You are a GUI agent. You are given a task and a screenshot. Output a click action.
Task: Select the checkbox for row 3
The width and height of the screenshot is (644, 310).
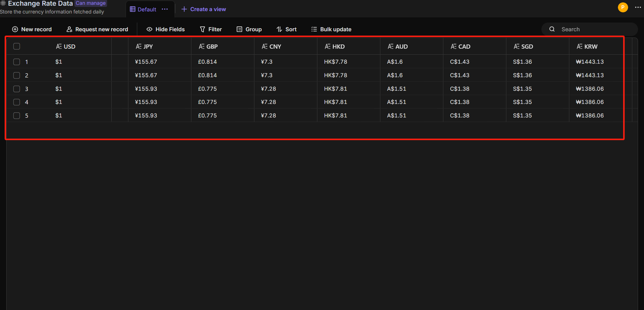click(17, 89)
